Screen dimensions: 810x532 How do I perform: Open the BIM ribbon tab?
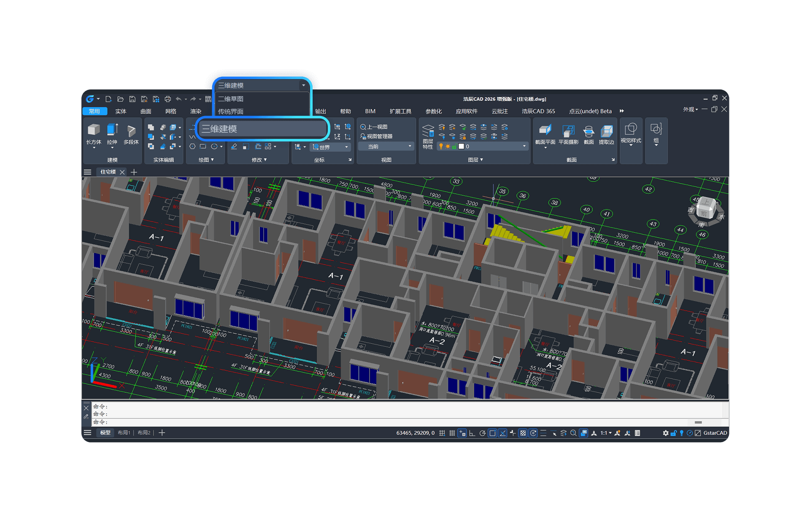(x=370, y=111)
